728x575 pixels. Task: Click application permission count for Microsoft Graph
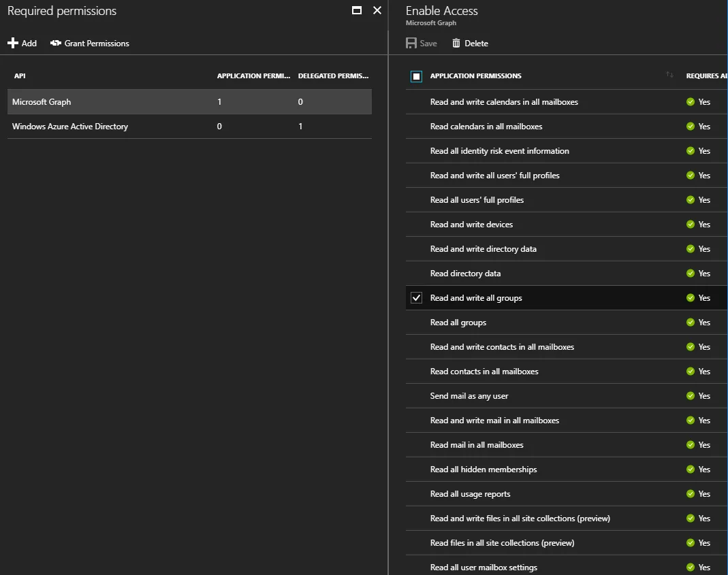(219, 101)
